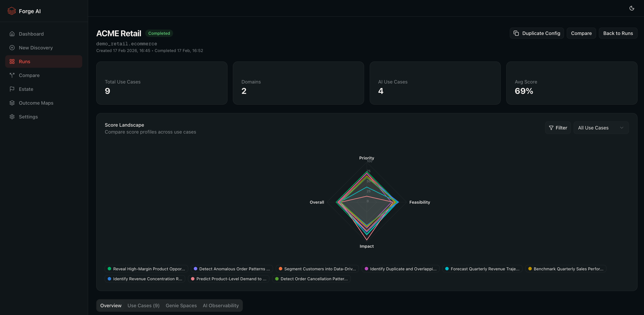This screenshot has width=644, height=315.
Task: Click the Score Landscape heading
Action: point(124,125)
